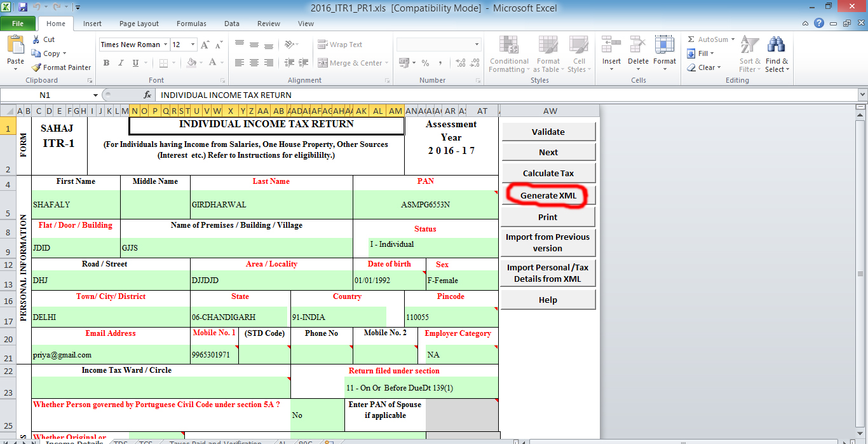Image resolution: width=868 pixels, height=444 pixels.
Task: Open the Times New Roman font dropdown
Action: 165,45
